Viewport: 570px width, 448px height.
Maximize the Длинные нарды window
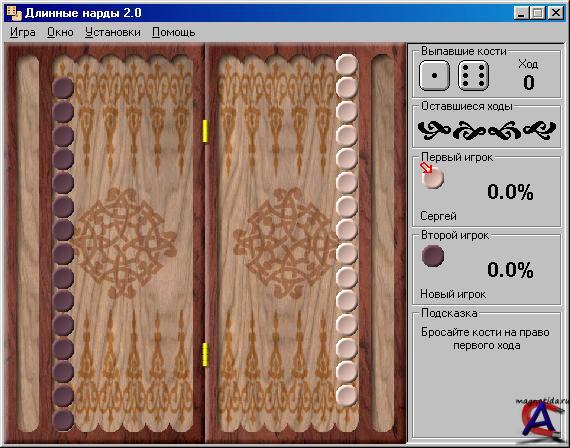point(538,13)
